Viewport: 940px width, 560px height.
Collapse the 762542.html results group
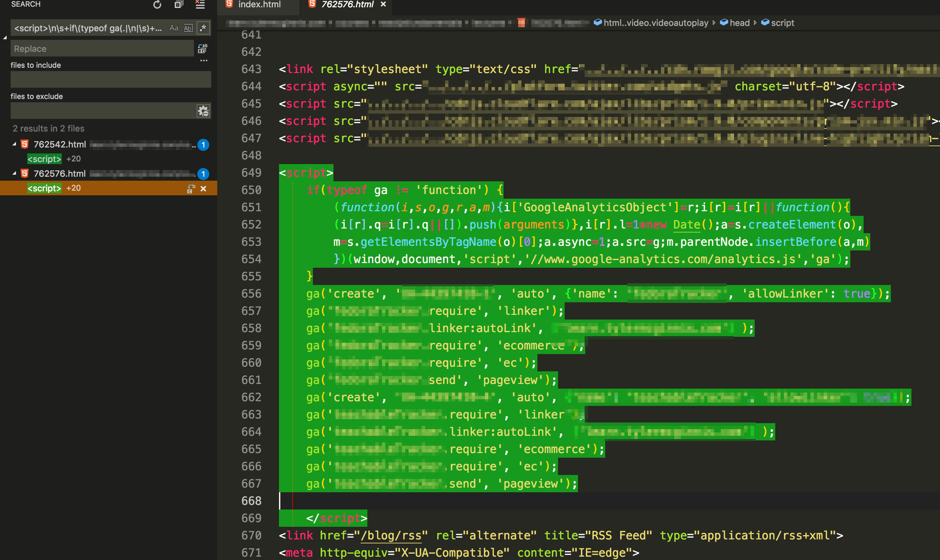pyautogui.click(x=14, y=144)
